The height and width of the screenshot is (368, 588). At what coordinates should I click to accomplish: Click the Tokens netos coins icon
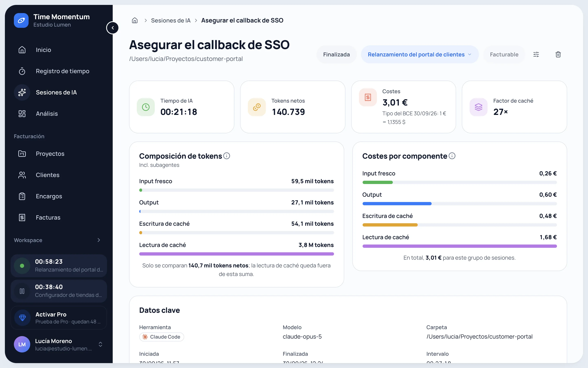tap(257, 107)
